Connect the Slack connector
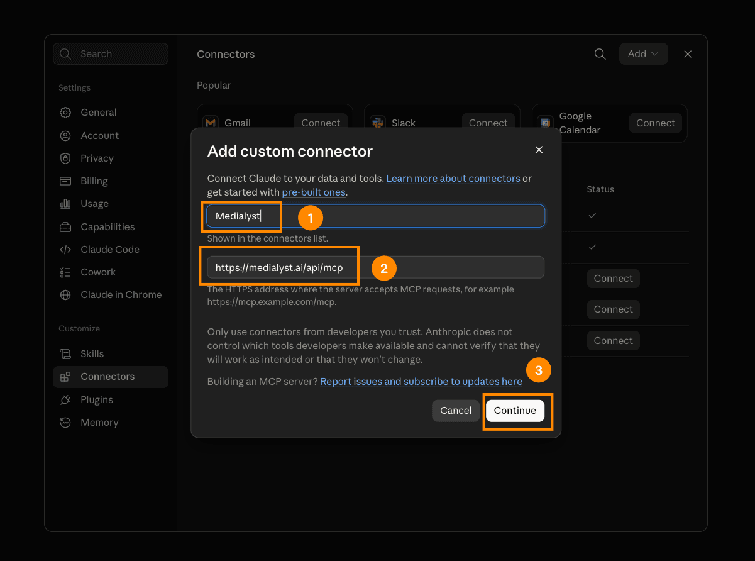 (488, 123)
